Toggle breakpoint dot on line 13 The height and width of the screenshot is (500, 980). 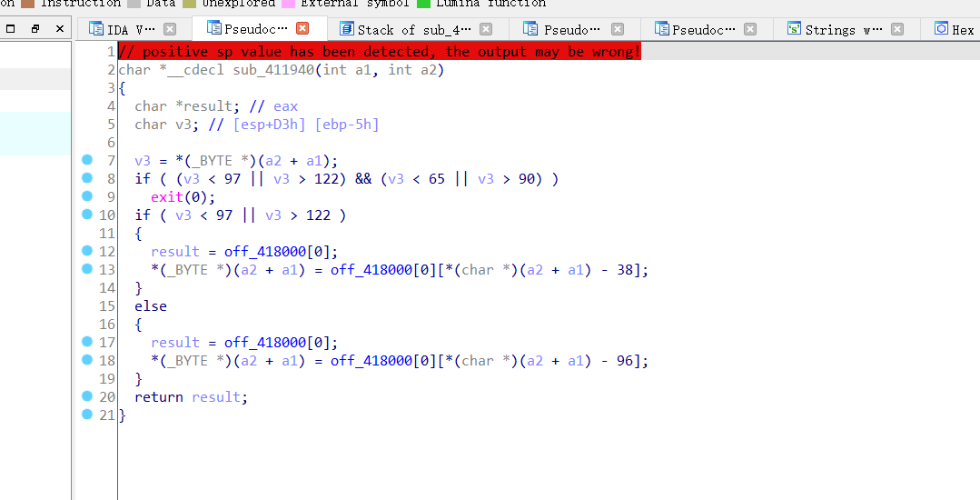coord(87,269)
